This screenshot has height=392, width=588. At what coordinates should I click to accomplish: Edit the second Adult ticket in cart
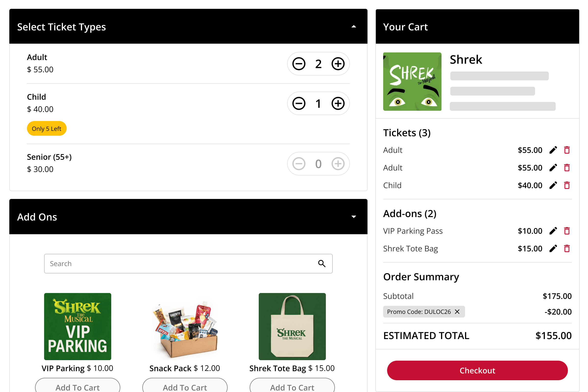point(553,168)
